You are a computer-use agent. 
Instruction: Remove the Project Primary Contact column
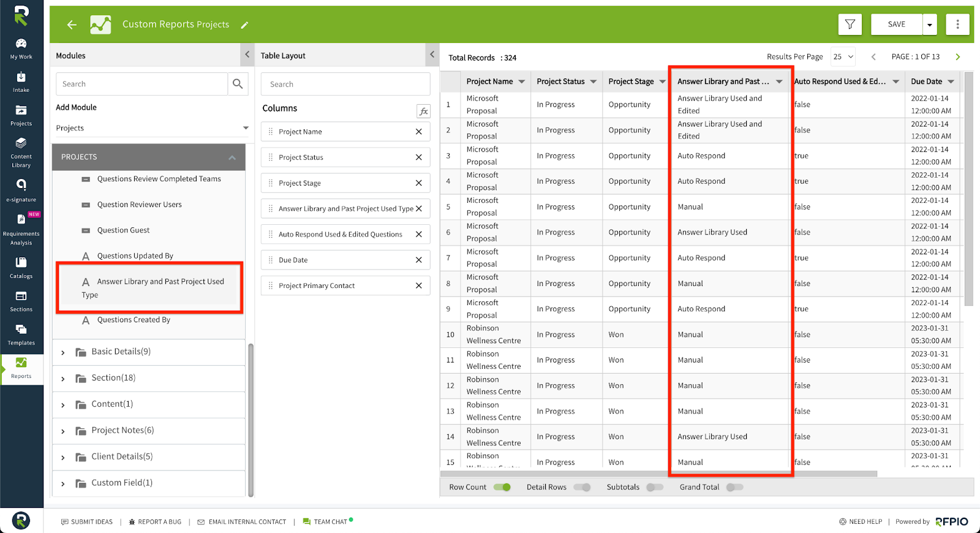(419, 285)
